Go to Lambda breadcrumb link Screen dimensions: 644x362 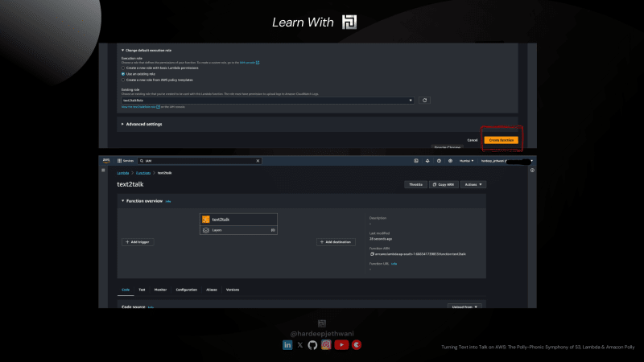pyautogui.click(x=123, y=173)
